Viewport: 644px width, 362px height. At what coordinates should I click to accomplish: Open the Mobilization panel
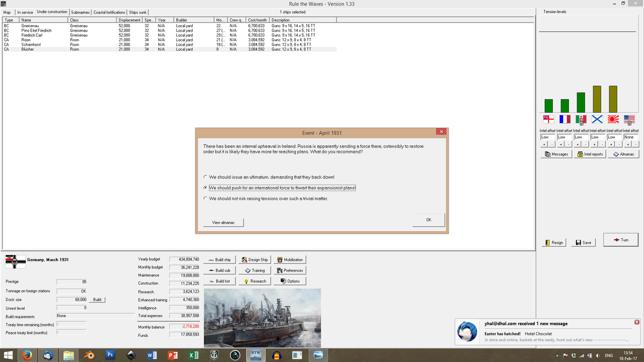pyautogui.click(x=290, y=259)
